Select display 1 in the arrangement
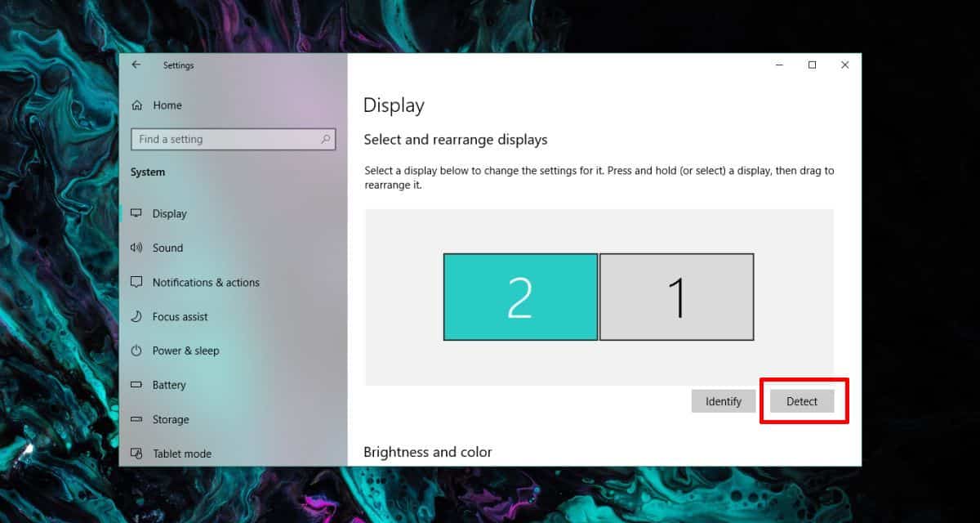Image resolution: width=980 pixels, height=523 pixels. tap(677, 297)
